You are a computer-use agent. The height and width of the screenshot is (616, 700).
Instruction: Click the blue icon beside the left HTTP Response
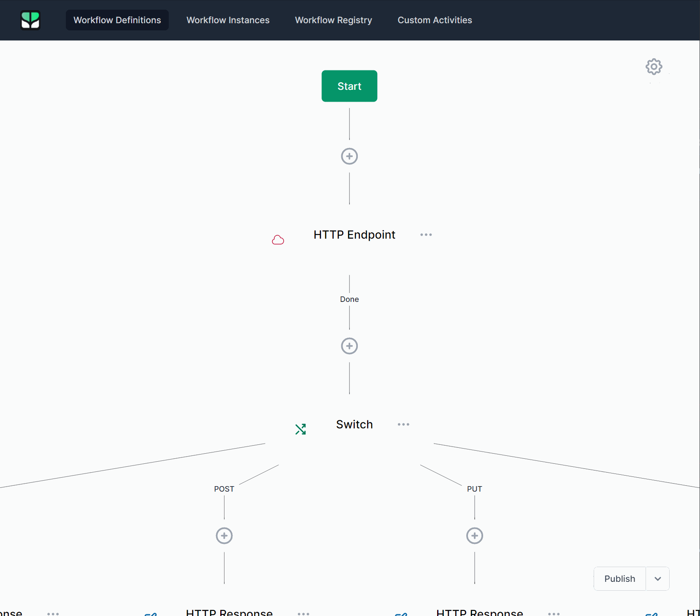151,613
